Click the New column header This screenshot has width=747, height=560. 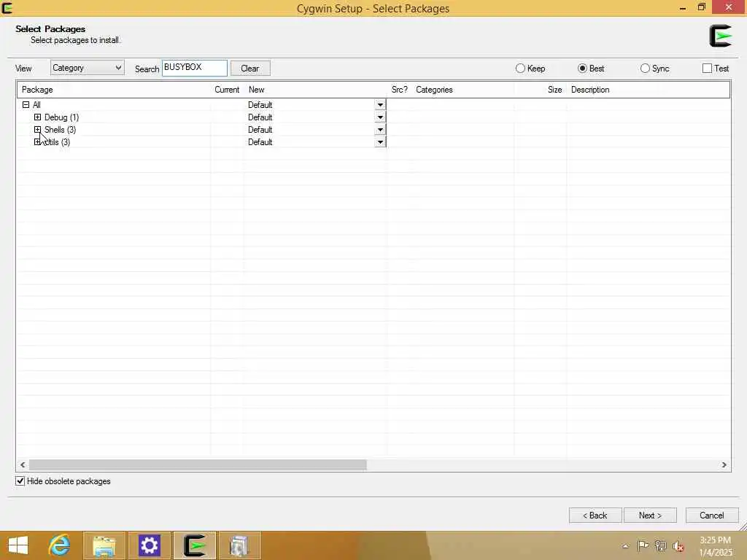(x=315, y=90)
